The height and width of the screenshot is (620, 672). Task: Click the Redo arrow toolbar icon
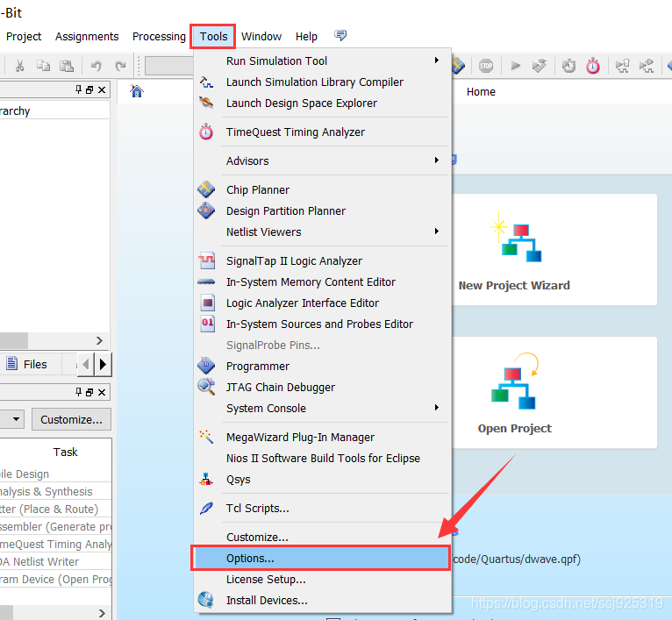point(120,66)
